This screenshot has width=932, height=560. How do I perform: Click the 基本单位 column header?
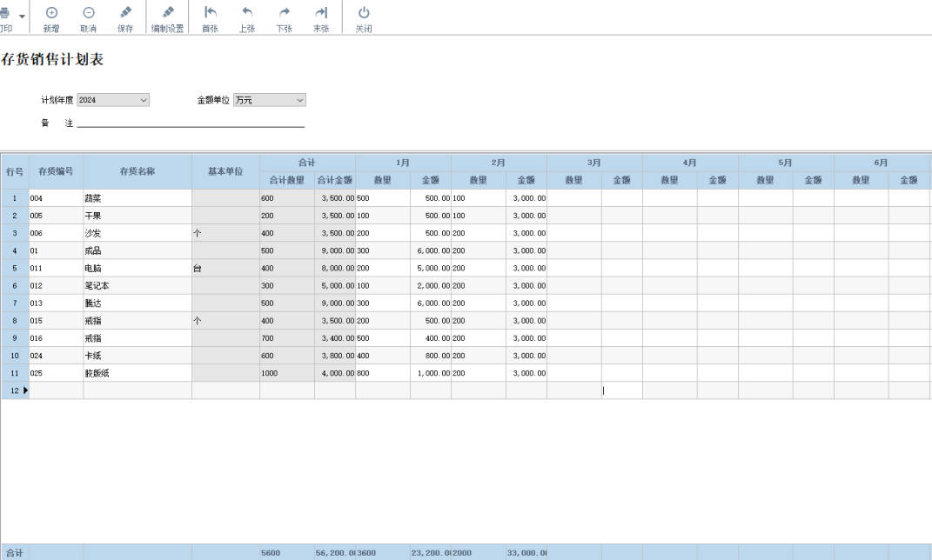click(225, 171)
